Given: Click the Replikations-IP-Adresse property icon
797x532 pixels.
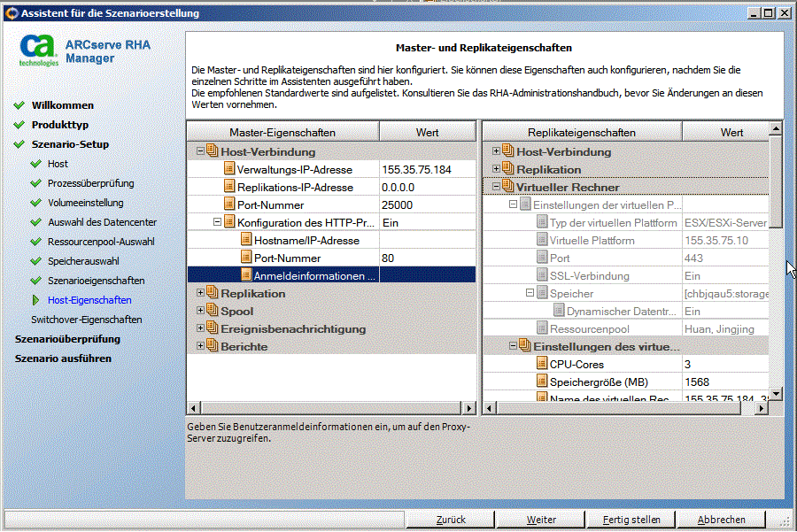Looking at the screenshot, I should pyautogui.click(x=229, y=187).
